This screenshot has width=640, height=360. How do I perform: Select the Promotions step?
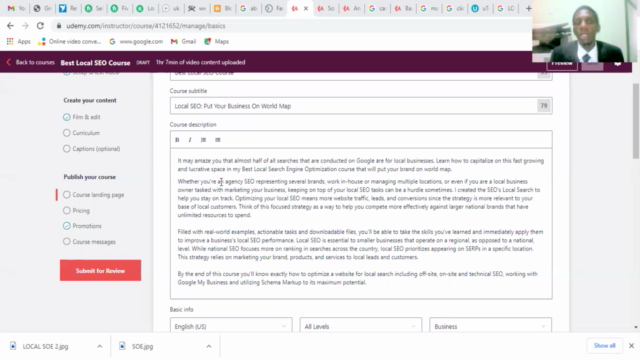point(82,226)
